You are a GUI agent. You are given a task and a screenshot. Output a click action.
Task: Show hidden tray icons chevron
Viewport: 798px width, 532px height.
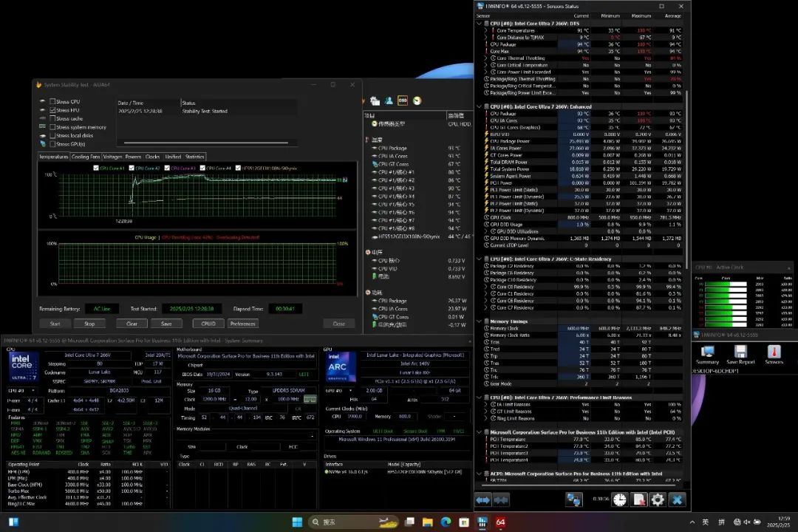pos(692,522)
